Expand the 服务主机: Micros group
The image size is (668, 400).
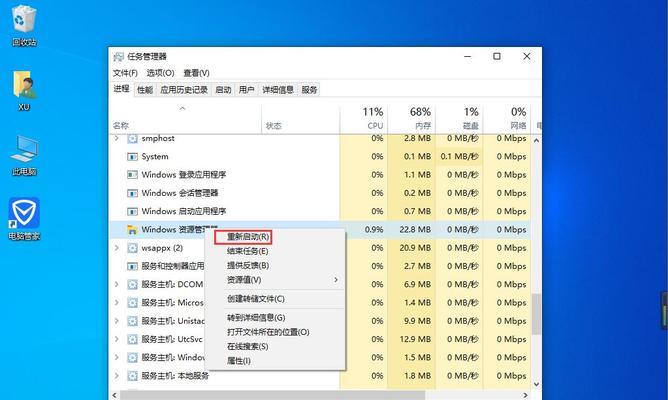tap(116, 302)
